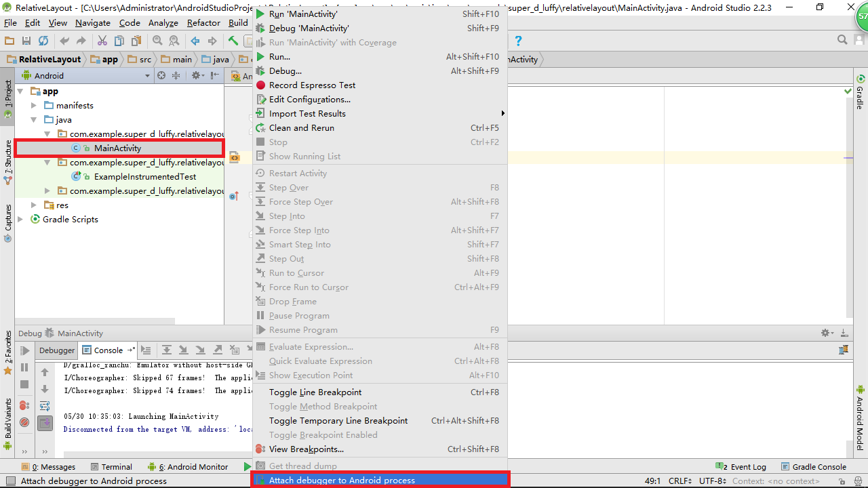Click the Help question mark icon
The image size is (868, 488).
(519, 41)
